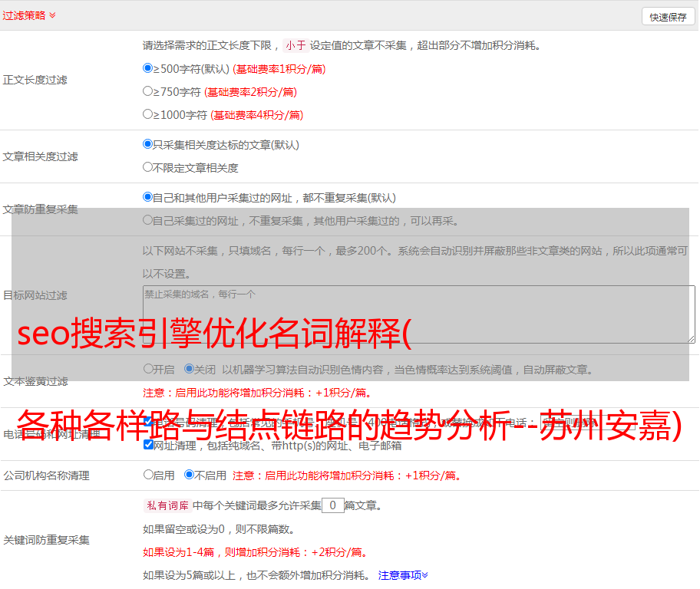The image size is (700, 589).
Task: Select the ≥1000字符 length option
Action: (x=147, y=114)
